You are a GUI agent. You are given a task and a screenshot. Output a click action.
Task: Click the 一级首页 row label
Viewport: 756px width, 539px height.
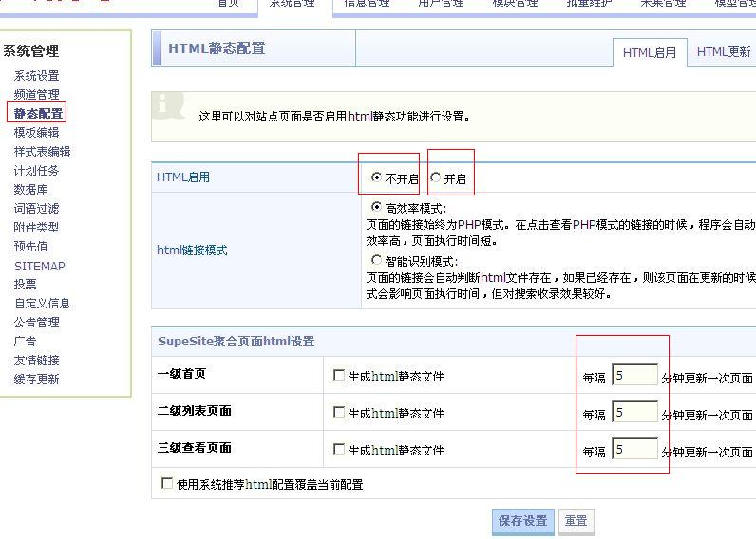181,374
